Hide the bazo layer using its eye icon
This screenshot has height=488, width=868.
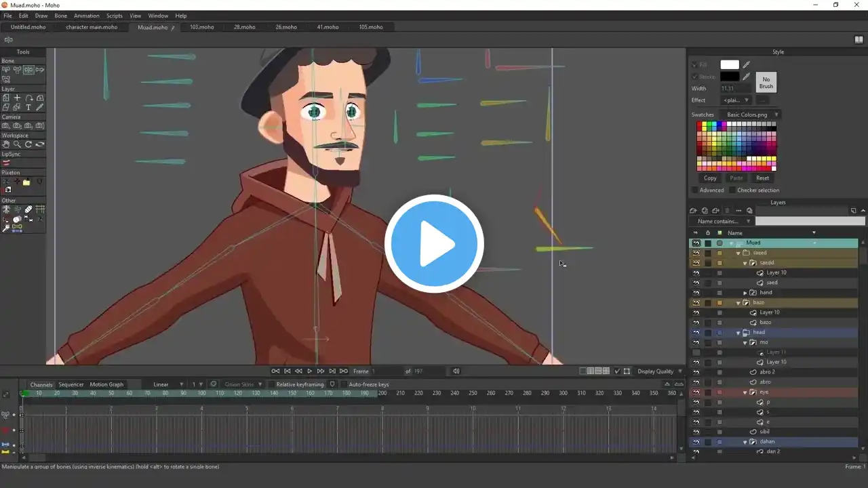[696, 302]
